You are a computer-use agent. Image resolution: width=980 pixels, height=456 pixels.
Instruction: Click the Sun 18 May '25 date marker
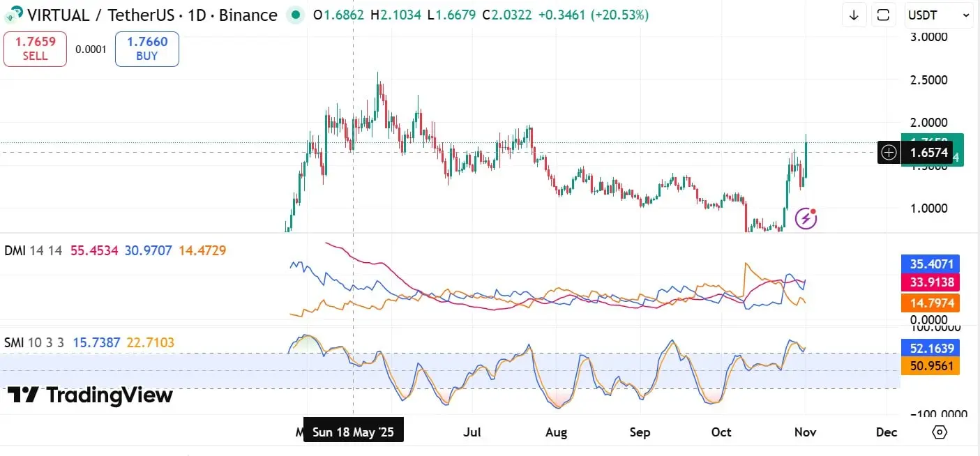click(x=354, y=430)
